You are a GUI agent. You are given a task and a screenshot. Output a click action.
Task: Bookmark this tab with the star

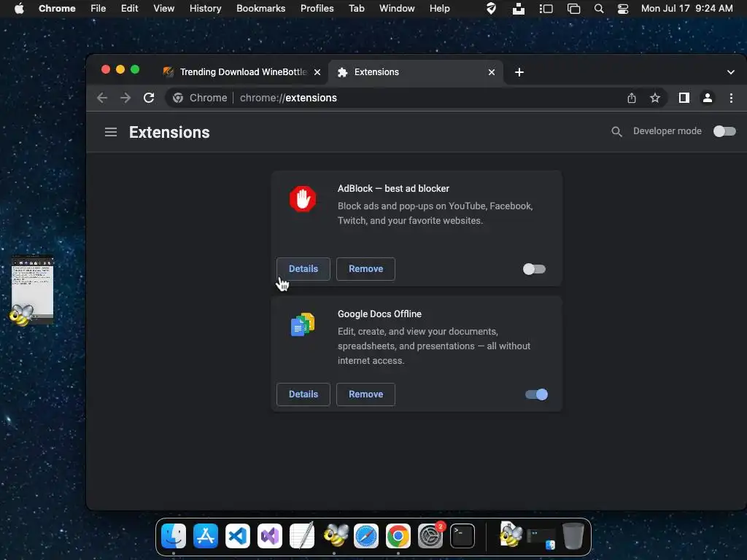click(655, 98)
